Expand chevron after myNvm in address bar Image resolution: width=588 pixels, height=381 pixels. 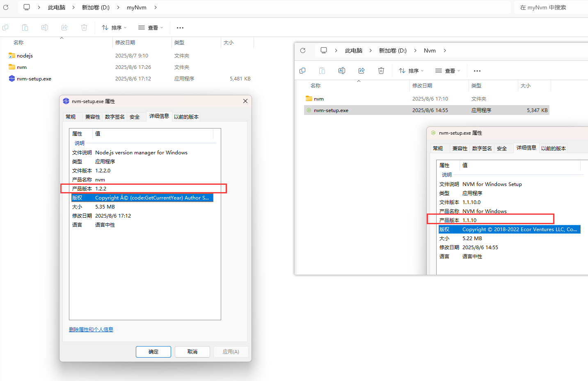pos(156,7)
